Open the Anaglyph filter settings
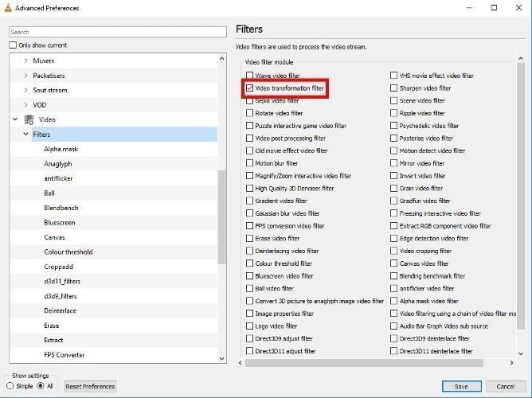Viewport: 532px width, 398px height. [58, 164]
